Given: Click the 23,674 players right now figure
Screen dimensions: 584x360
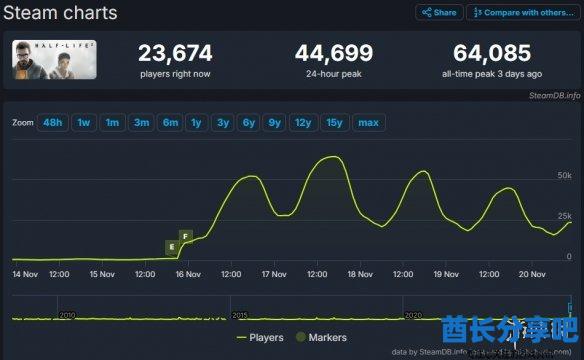Looking at the screenshot, I should pos(175,53).
